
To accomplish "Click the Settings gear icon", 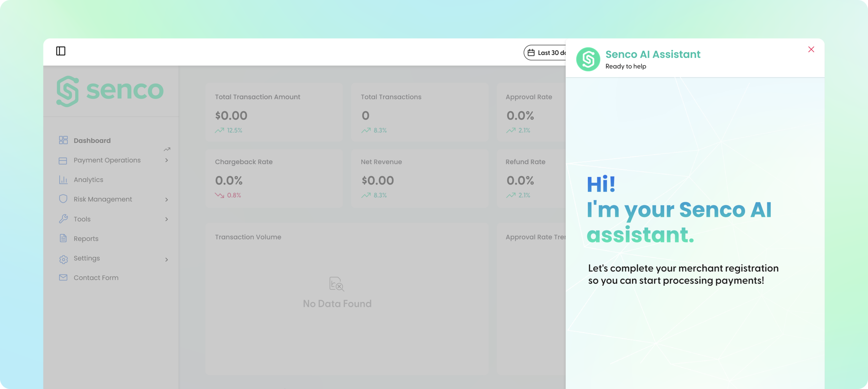I will pos(63,259).
